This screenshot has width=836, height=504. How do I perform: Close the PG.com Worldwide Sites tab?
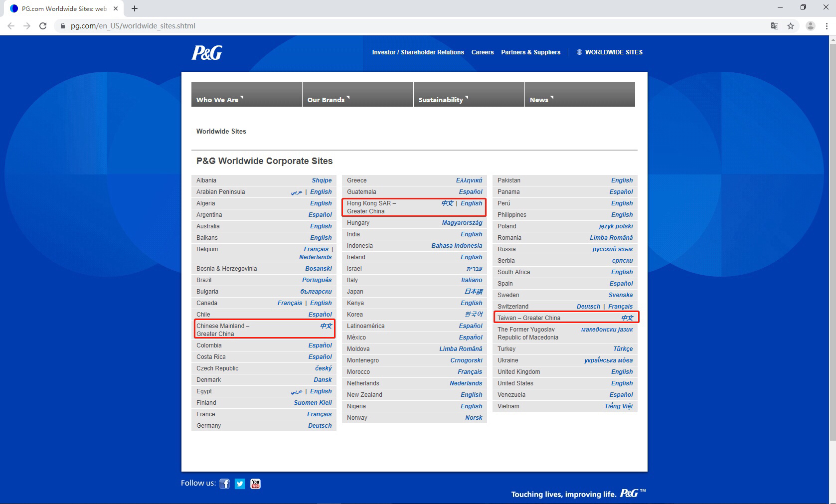[x=116, y=8]
